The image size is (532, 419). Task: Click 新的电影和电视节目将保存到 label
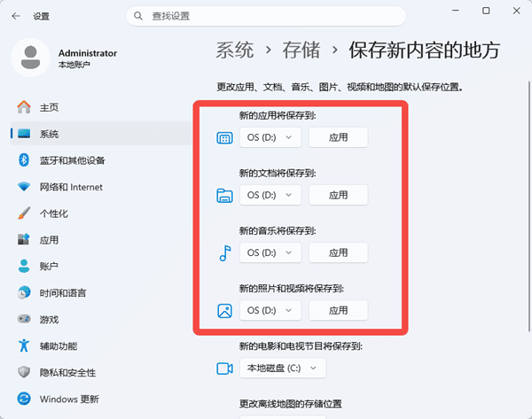point(301,346)
